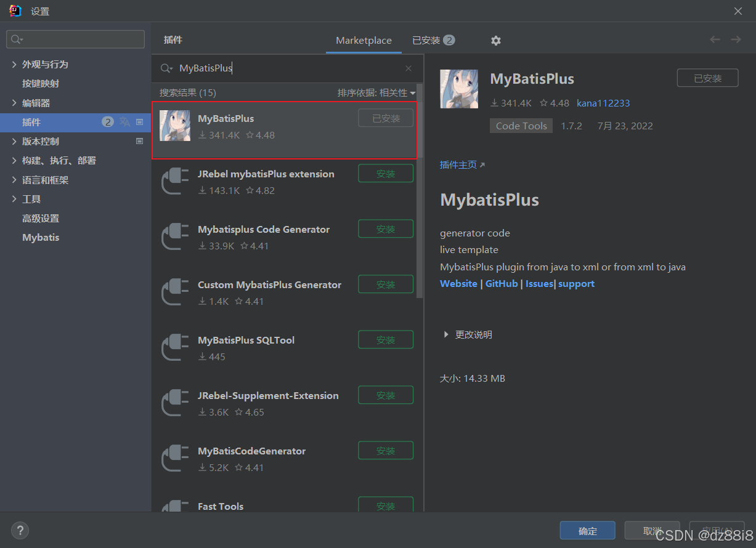This screenshot has width=756, height=548.
Task: Install Mybatisplus Code Generator
Action: pyautogui.click(x=386, y=229)
